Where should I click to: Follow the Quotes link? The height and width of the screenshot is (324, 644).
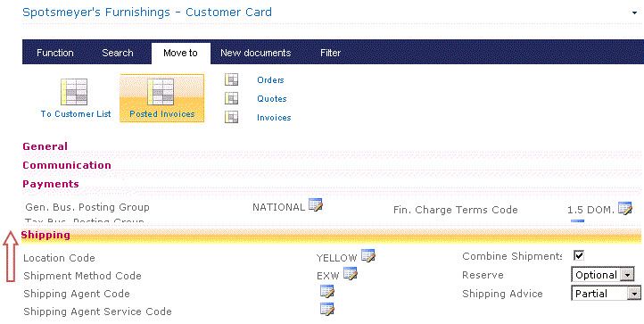pos(272,99)
